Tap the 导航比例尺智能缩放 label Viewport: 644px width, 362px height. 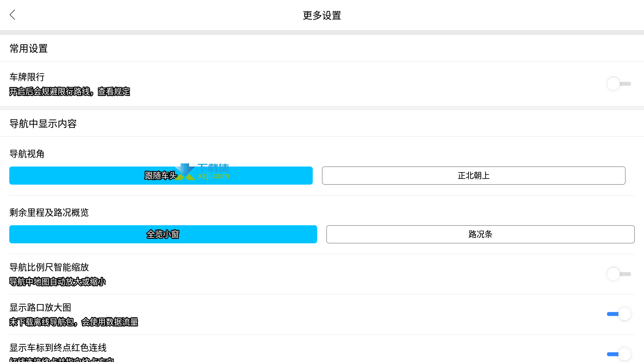pyautogui.click(x=49, y=267)
